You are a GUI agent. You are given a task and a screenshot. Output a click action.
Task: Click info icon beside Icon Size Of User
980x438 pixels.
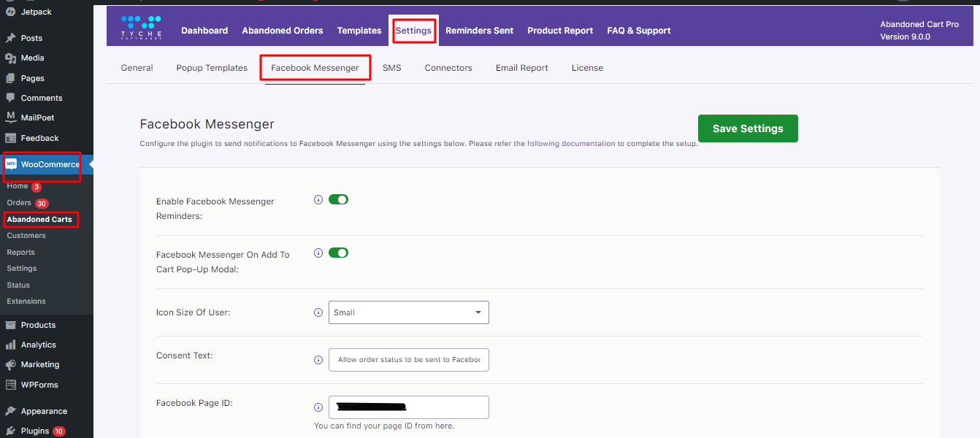point(318,312)
